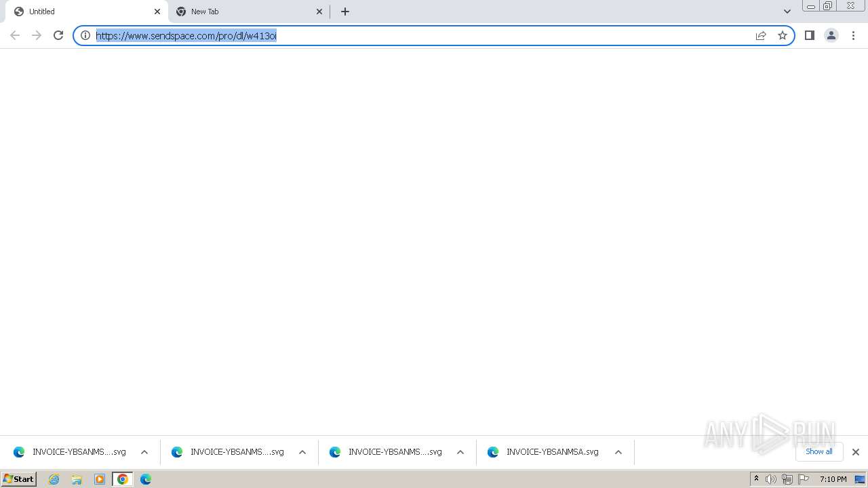Click the sendspace URL in address bar
This screenshot has width=868, height=488.
click(x=186, y=36)
